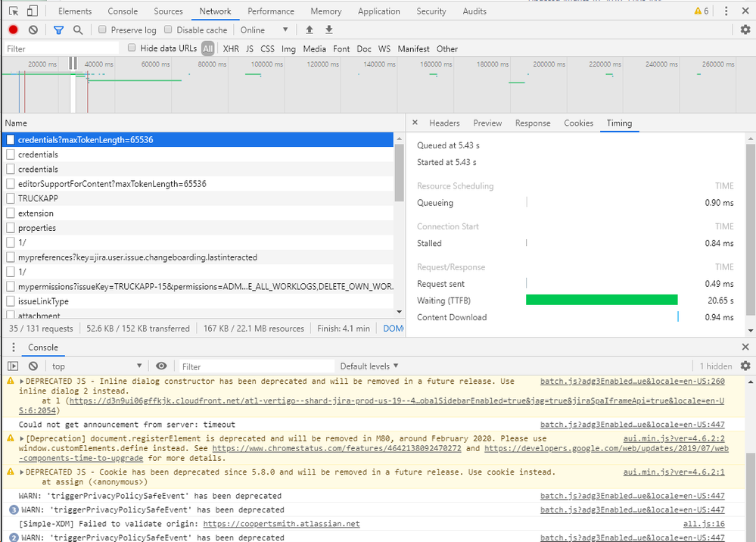Filter requests by Img type
The image size is (756, 542).
click(x=288, y=48)
